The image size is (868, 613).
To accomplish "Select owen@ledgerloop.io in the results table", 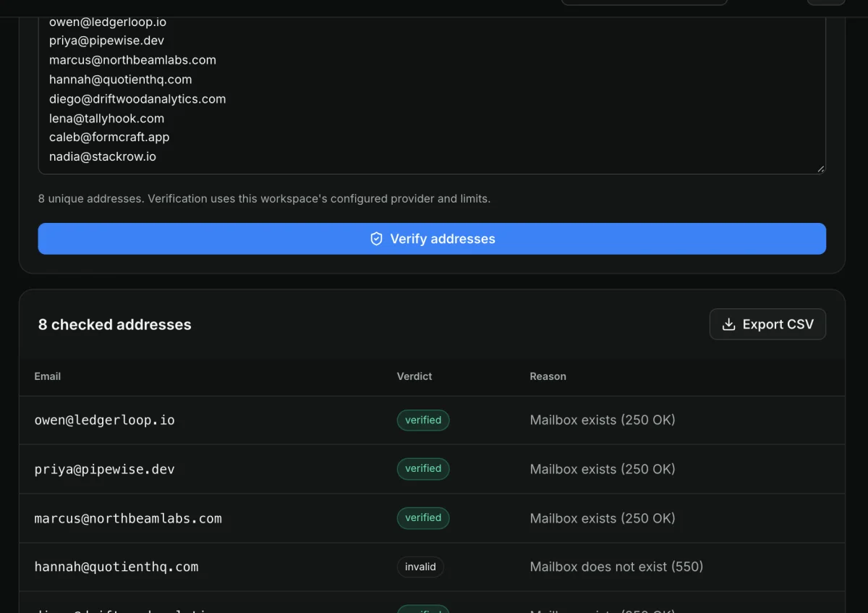I will coord(105,420).
